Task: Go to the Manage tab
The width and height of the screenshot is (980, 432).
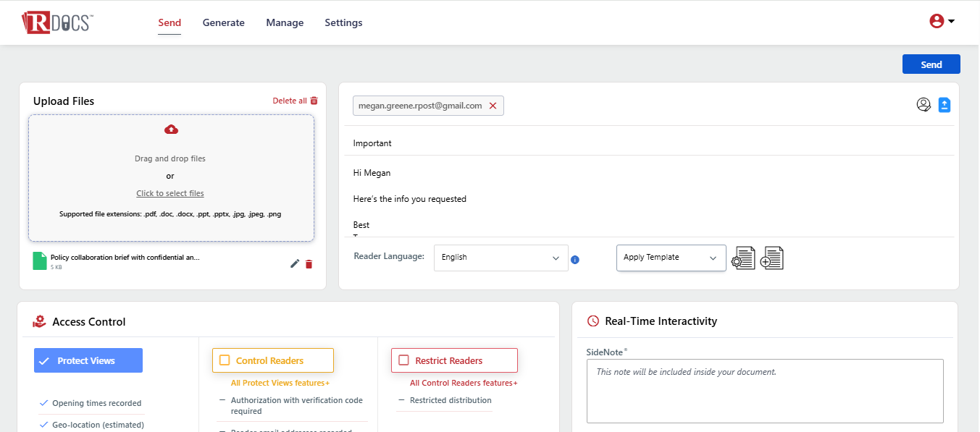Action: point(285,22)
